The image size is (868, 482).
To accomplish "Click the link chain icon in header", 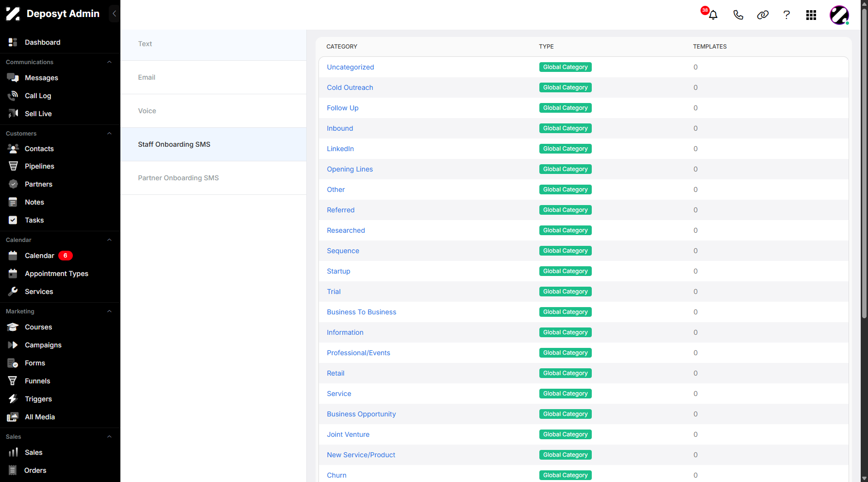I will [x=763, y=15].
